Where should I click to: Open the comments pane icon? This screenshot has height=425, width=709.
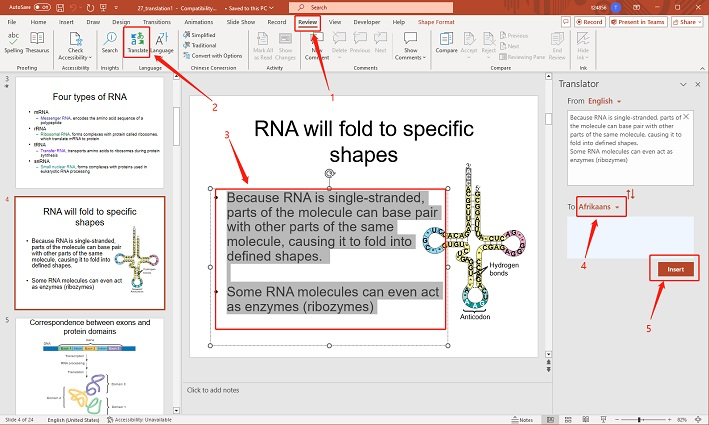pos(565,22)
